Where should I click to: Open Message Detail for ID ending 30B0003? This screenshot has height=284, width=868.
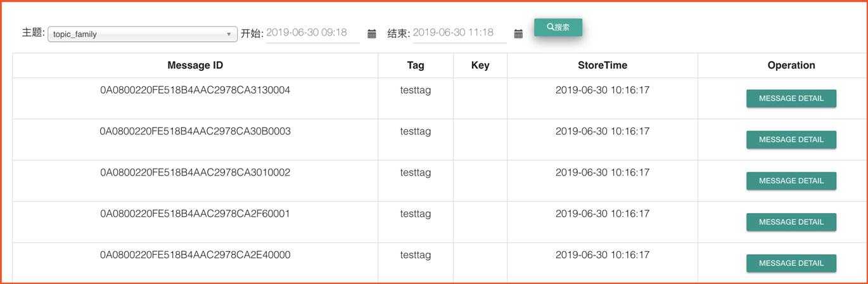[x=791, y=139]
